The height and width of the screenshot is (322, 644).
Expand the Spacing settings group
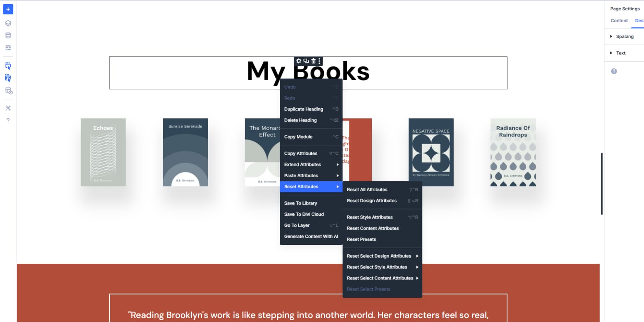coord(624,36)
